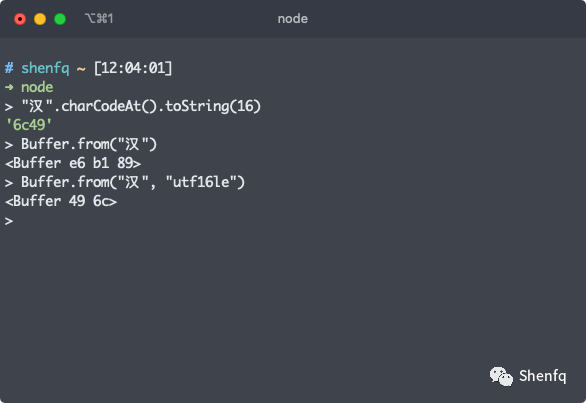Image resolution: width=586 pixels, height=403 pixels.
Task: Click the node command text
Action: pyautogui.click(x=37, y=87)
